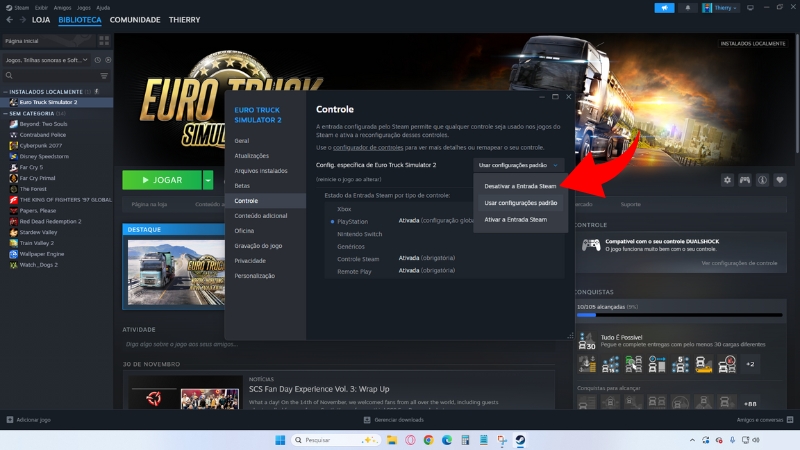Open Calculator from the taskbar
Screen dimensions: 800x450
465,440
